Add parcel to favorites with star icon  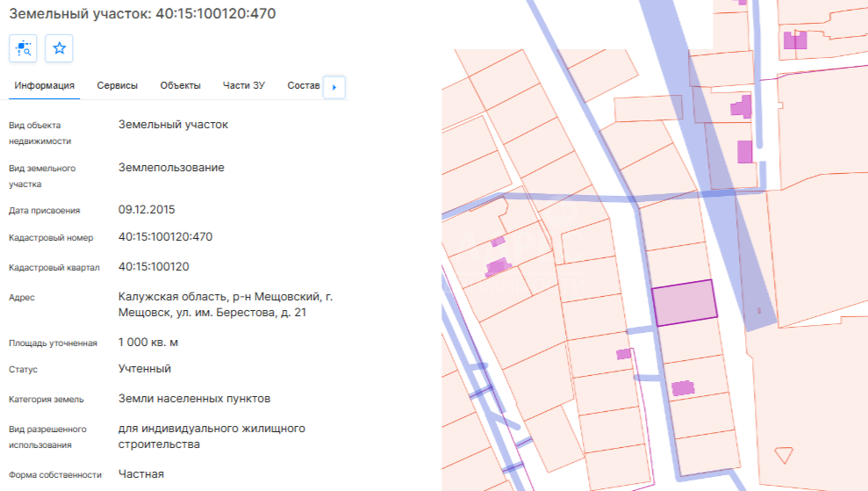[x=59, y=49]
